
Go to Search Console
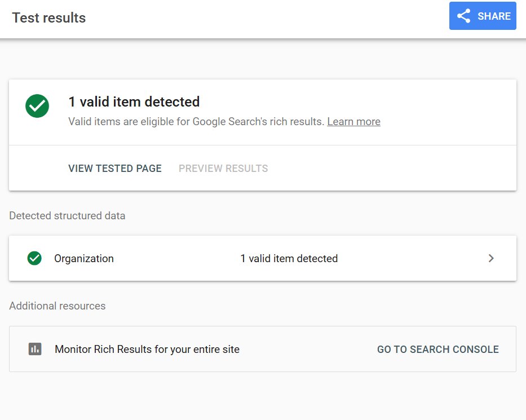tap(438, 349)
